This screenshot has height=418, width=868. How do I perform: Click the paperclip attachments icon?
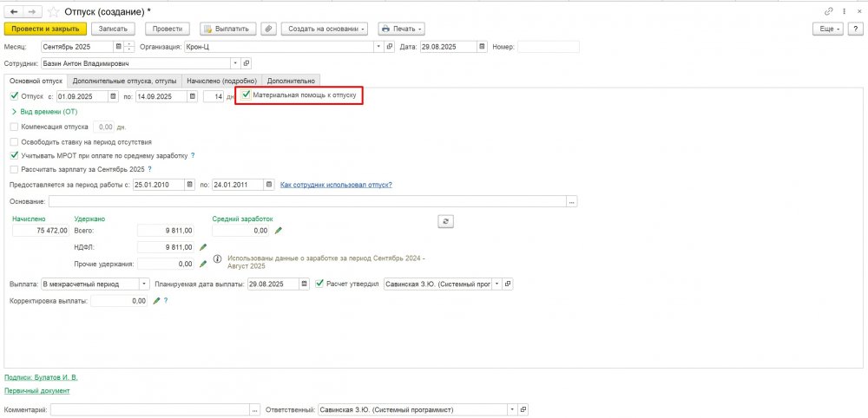tap(269, 29)
